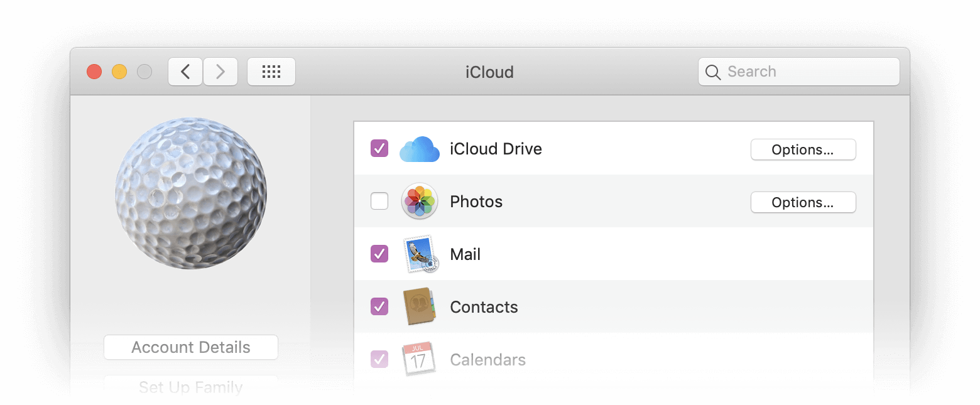Select the Mail label
980x405 pixels.
[465, 254]
